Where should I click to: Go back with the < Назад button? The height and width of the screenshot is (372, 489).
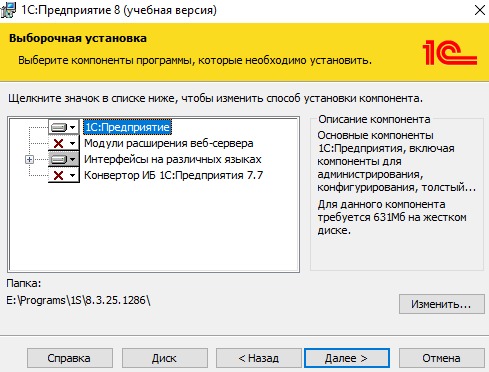tap(259, 358)
